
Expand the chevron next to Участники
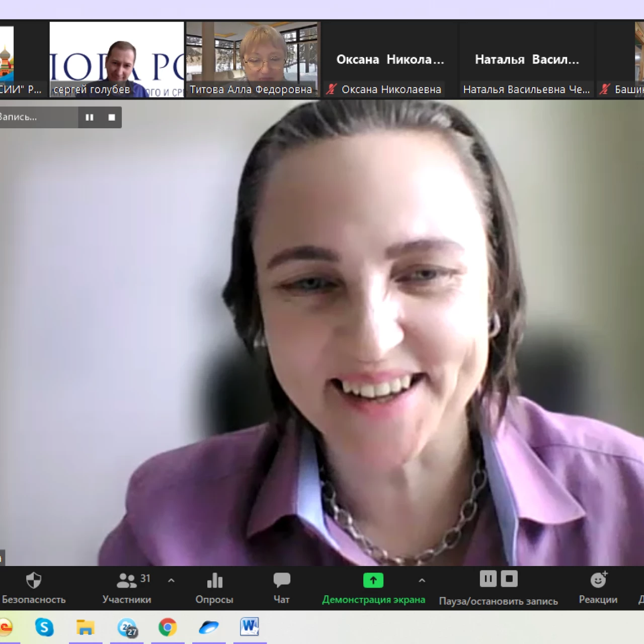(171, 581)
